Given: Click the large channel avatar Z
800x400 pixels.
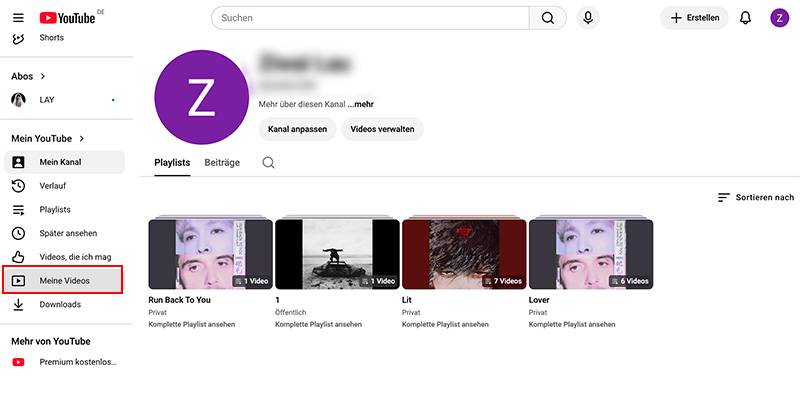Looking at the screenshot, I should 202,97.
